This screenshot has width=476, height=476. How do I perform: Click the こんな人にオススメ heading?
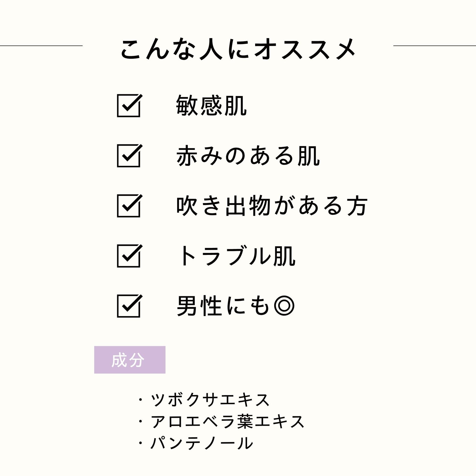point(238,49)
